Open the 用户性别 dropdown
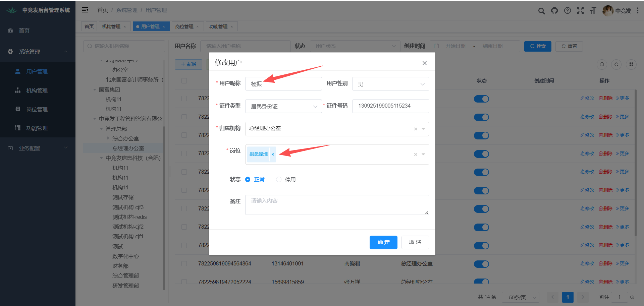 tap(391, 84)
